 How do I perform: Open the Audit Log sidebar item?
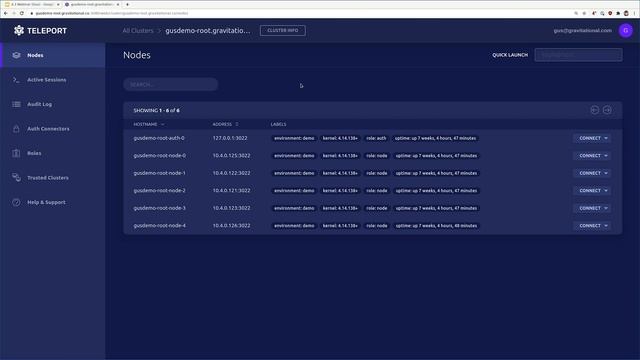[x=53, y=104]
